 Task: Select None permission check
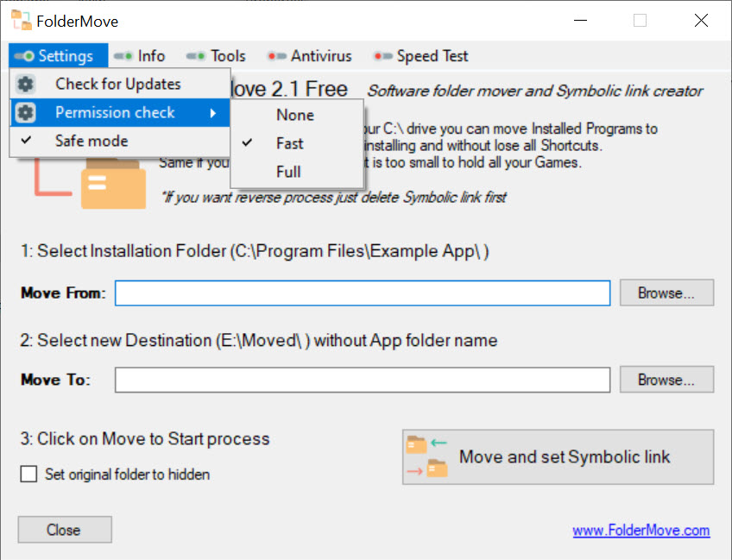[297, 116]
